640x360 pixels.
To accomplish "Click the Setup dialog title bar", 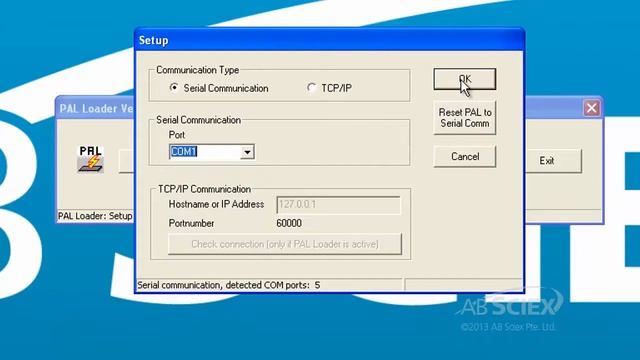I will coord(329,40).
